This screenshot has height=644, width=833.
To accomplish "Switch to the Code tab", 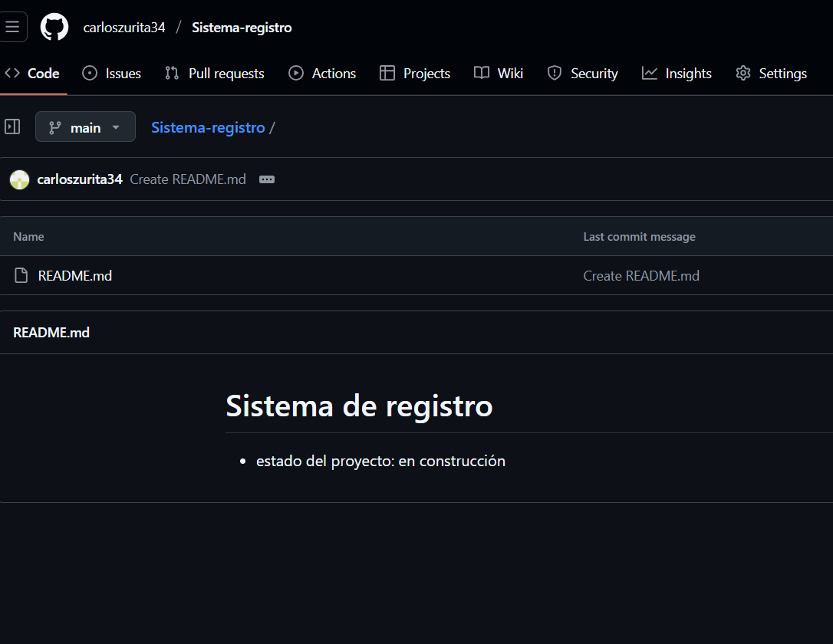I will (32, 74).
